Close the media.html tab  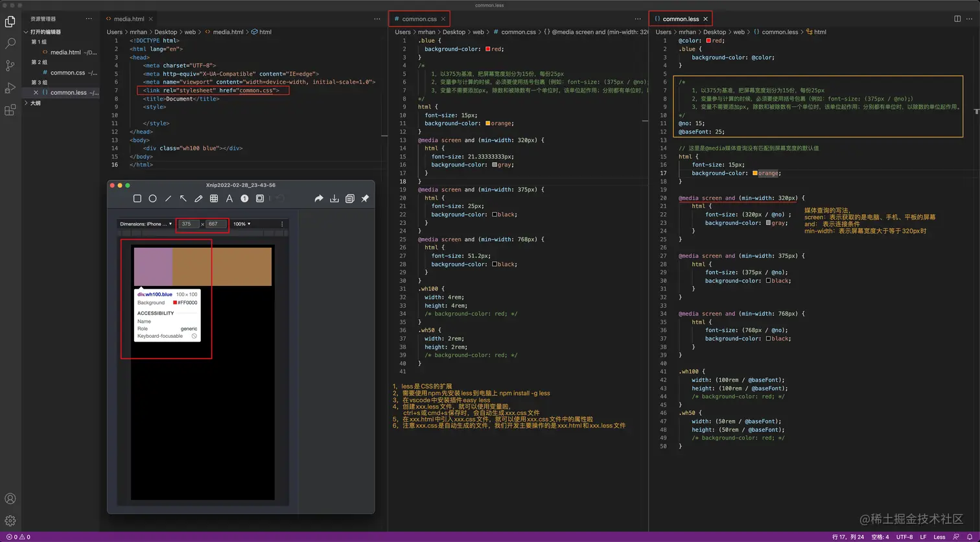click(x=151, y=19)
